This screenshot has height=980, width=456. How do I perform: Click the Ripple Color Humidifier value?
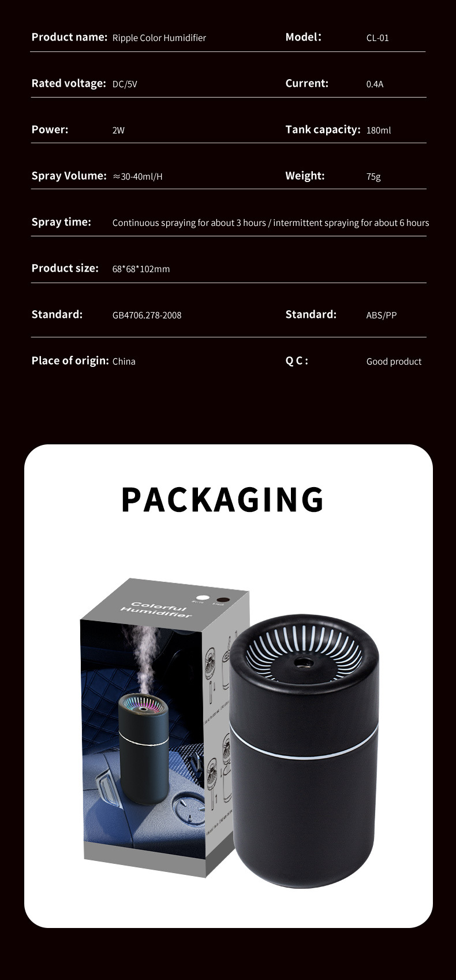159,38
